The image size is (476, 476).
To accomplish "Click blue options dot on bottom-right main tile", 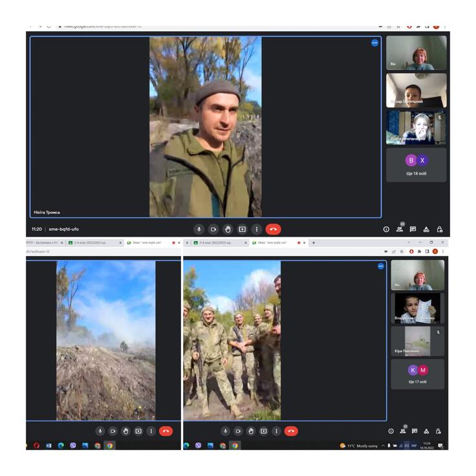I will point(381,266).
